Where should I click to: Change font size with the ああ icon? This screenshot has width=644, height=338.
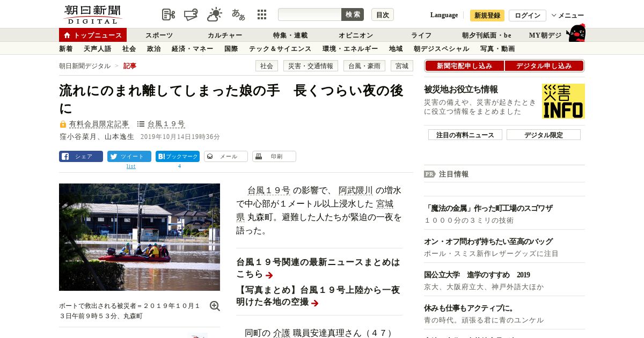(x=238, y=14)
